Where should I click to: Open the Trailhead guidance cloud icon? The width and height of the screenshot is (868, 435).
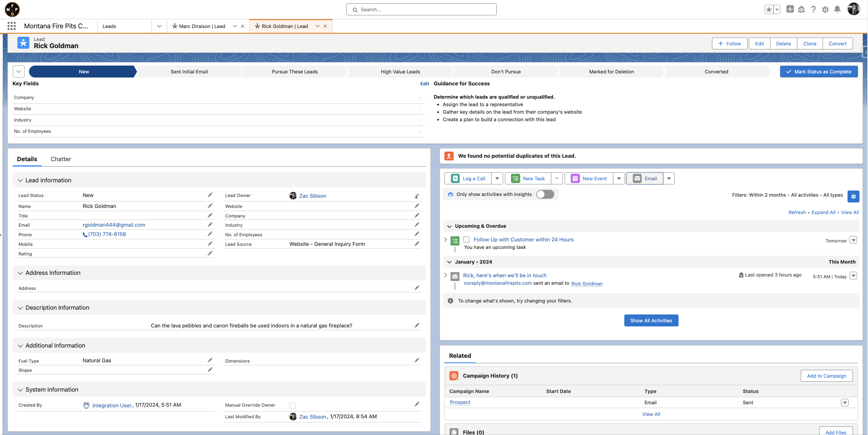[801, 10]
